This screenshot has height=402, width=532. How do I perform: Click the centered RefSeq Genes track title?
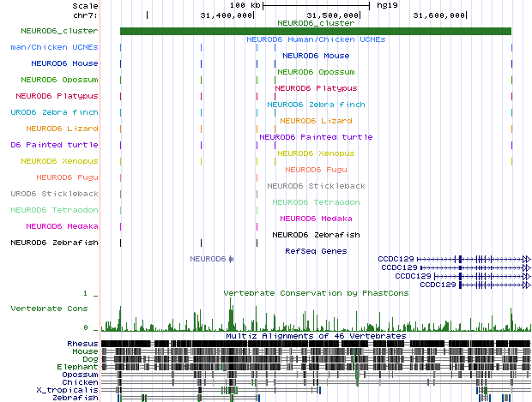[x=316, y=251]
